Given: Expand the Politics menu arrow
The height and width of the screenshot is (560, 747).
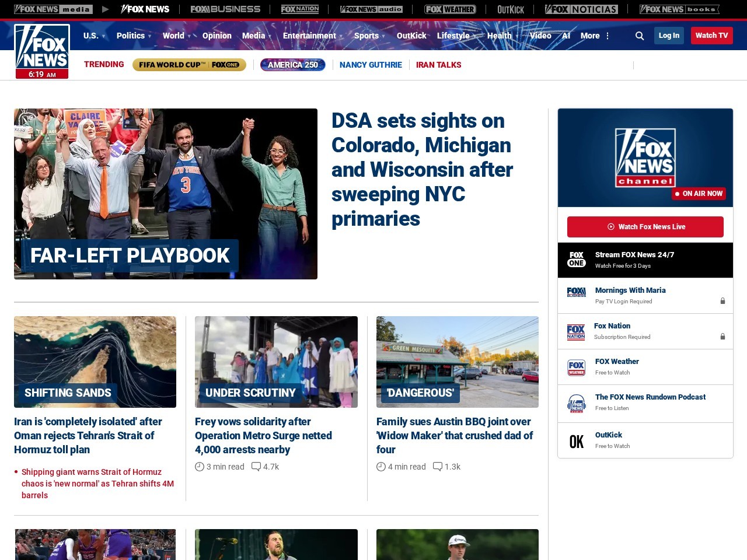Looking at the screenshot, I should [x=149, y=36].
